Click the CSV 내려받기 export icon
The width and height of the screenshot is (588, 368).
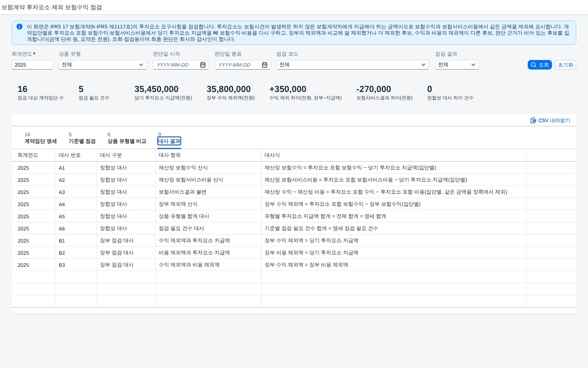point(533,120)
